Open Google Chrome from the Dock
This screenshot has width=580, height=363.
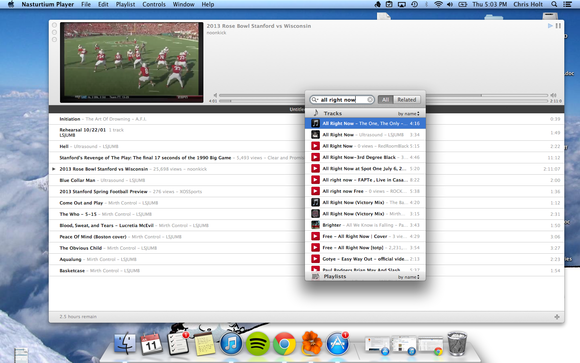[284, 343]
